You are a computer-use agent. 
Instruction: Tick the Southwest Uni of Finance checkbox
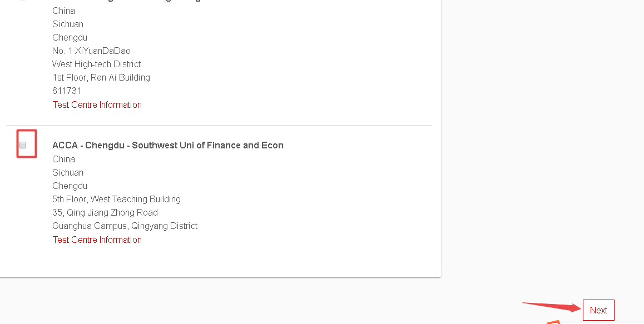click(23, 145)
